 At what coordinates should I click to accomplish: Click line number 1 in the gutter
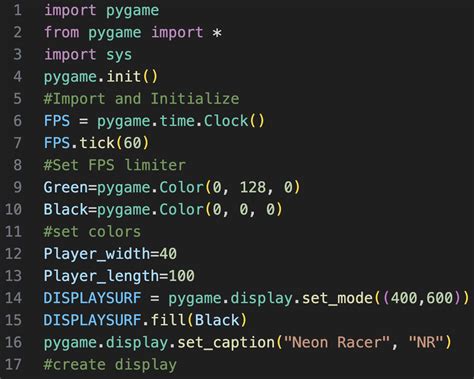click(x=18, y=10)
